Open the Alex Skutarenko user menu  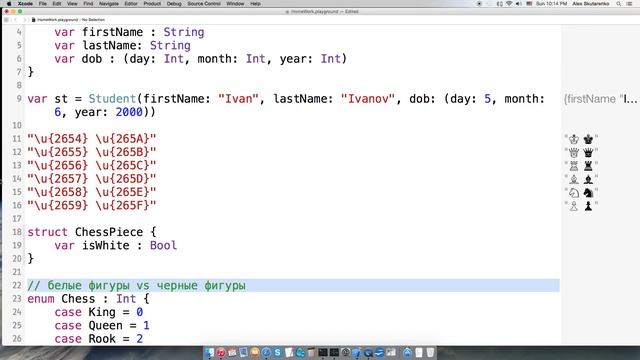[591, 4]
